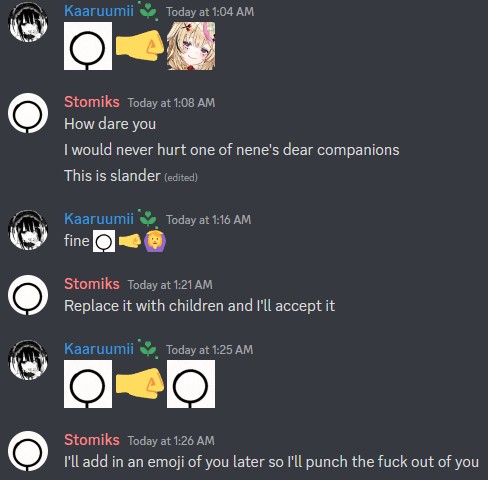488x480 pixels.
Task: Click the plant badge beside Kaaruumii at 1:04 AM
Action: click(x=148, y=11)
